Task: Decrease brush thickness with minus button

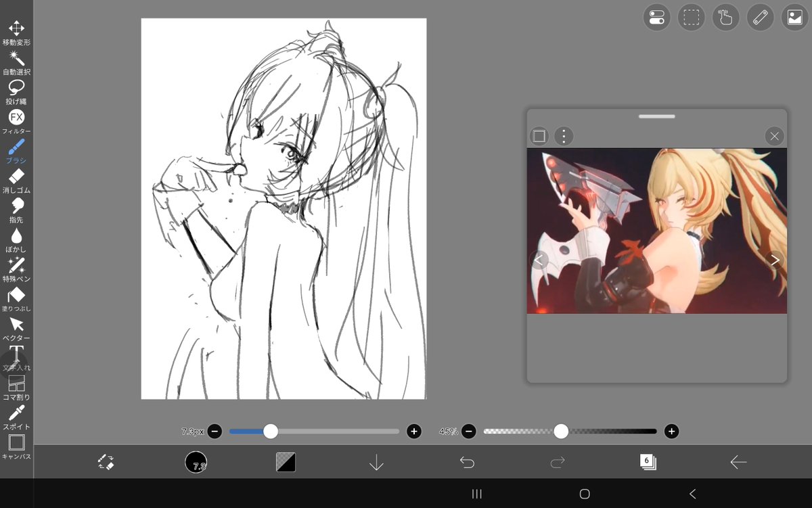Action: pos(215,431)
